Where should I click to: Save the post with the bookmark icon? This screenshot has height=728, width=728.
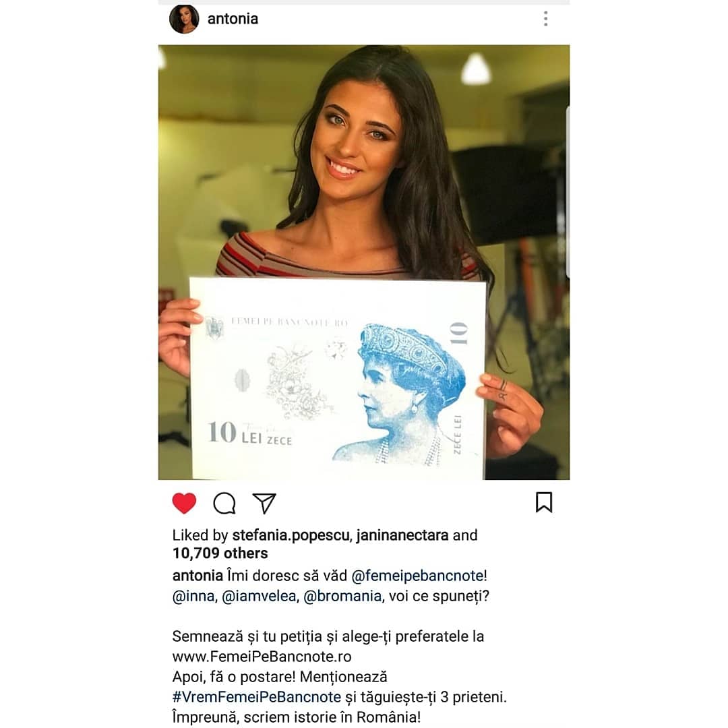(x=544, y=502)
